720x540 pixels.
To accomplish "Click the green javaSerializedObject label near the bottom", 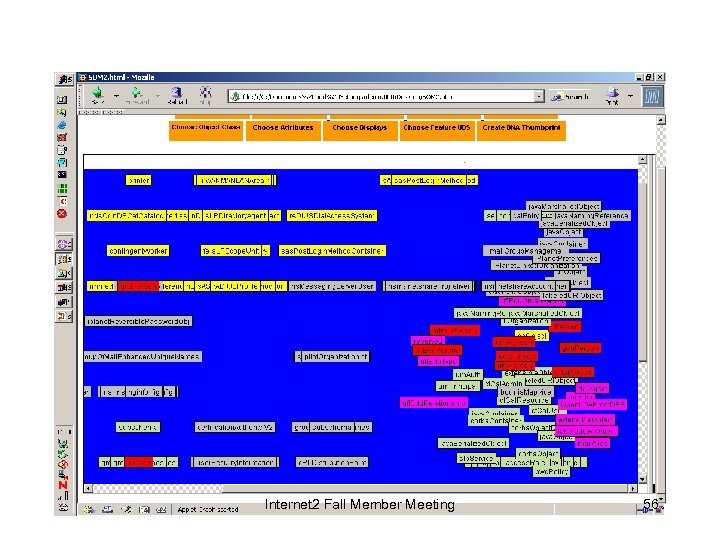I will (x=473, y=443).
